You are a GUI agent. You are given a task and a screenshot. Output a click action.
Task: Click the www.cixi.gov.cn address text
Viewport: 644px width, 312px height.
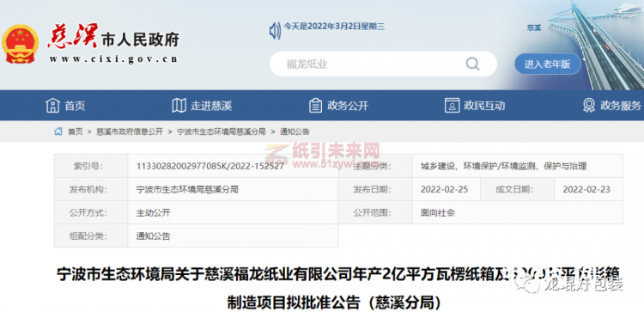coord(113,59)
